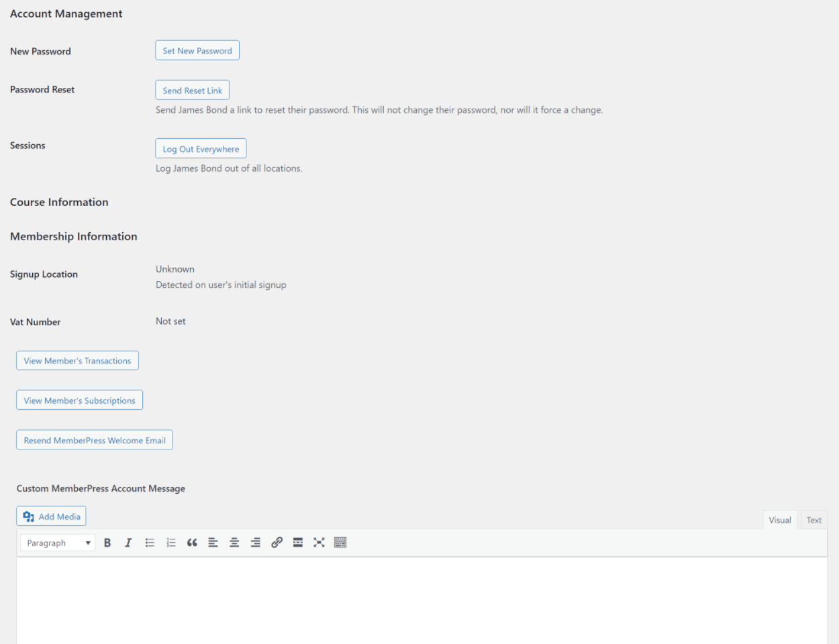This screenshot has width=839, height=644.
Task: Insert a blockquote
Action: click(192, 543)
